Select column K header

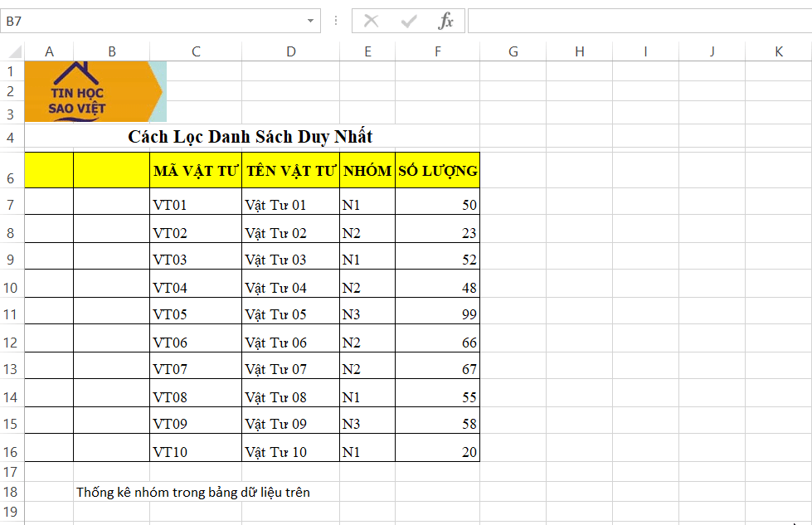(x=779, y=51)
